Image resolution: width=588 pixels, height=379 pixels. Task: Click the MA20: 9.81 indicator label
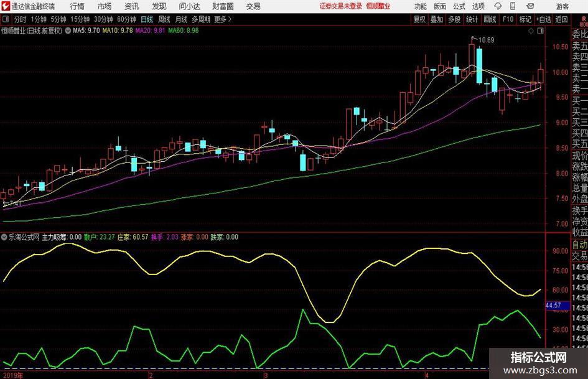point(150,30)
